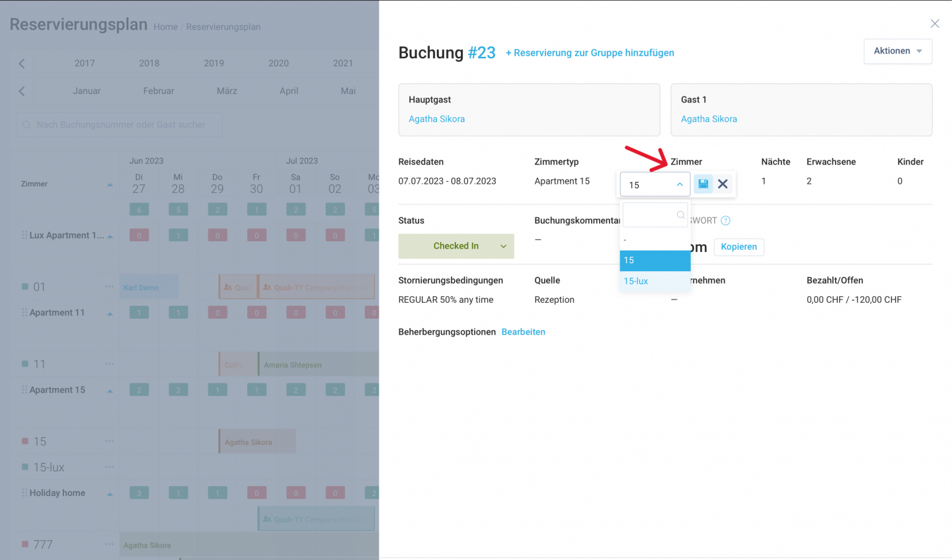
Task: Open the Agatha Sikora reservation in room 15
Action: (x=257, y=442)
